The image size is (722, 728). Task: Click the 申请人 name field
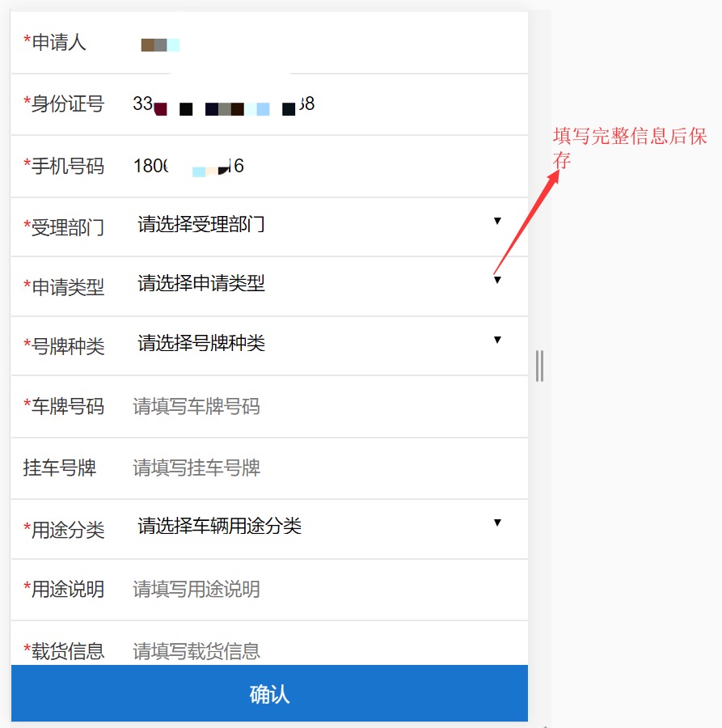(x=325, y=43)
